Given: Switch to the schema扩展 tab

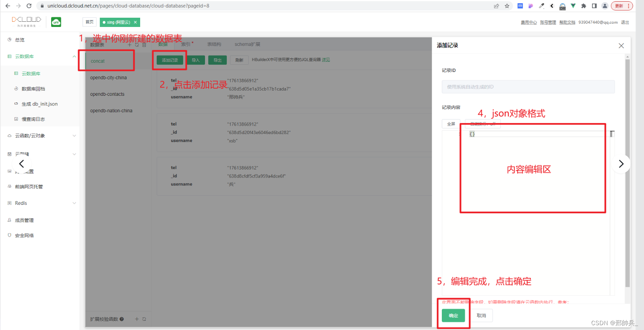Looking at the screenshot, I should [247, 44].
